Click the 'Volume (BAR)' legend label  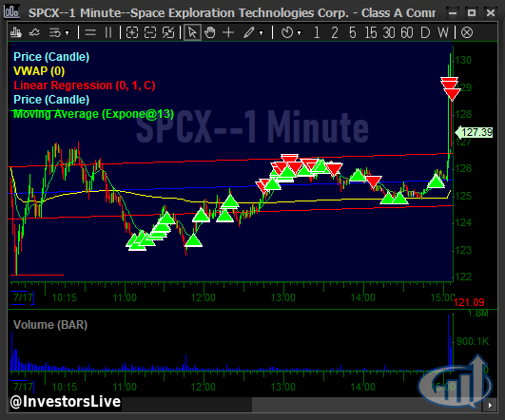[50, 325]
